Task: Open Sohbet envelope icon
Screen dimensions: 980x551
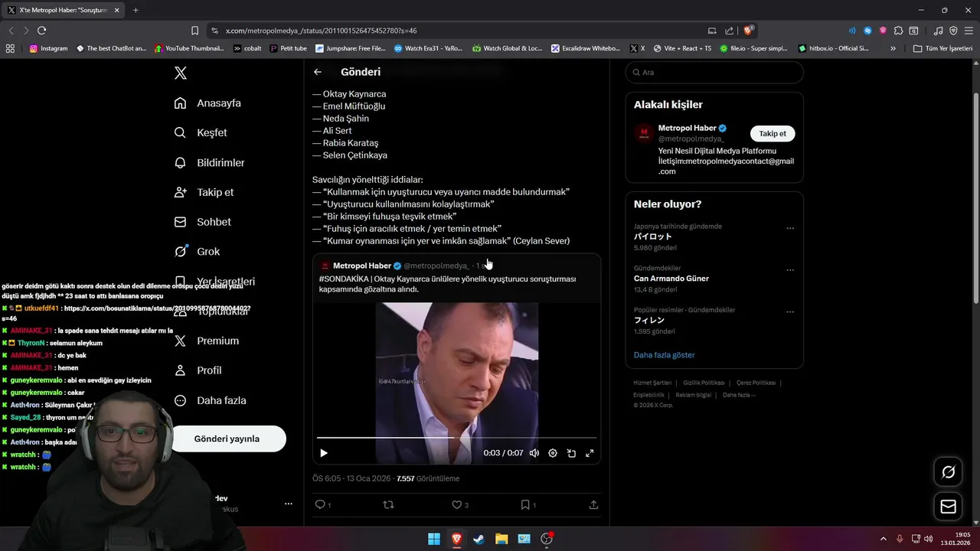Action: pos(180,222)
